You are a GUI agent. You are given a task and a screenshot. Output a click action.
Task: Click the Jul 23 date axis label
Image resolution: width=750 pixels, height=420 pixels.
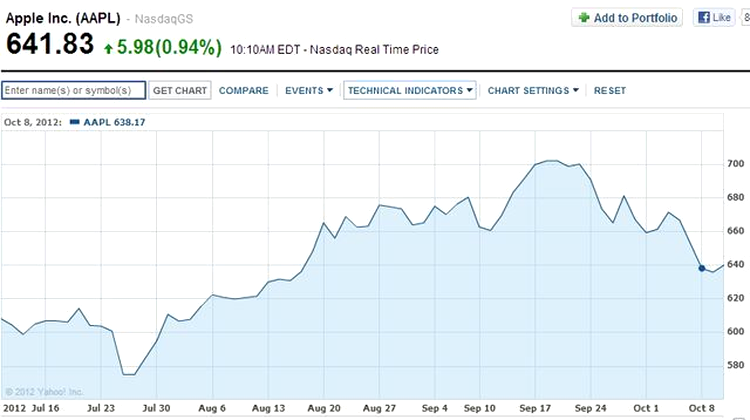tap(101, 409)
